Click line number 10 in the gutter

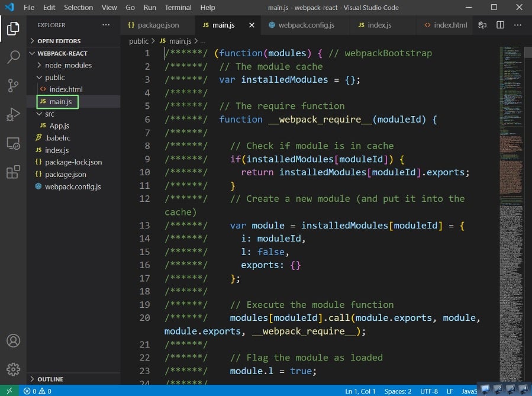[144, 172]
